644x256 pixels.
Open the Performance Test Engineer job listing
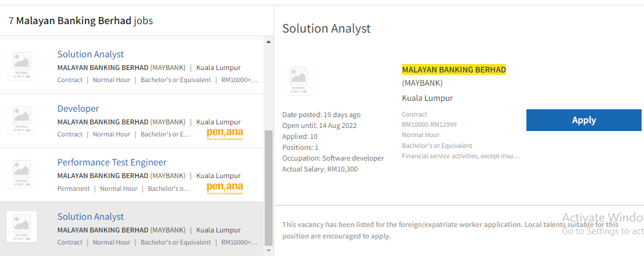[x=112, y=162]
